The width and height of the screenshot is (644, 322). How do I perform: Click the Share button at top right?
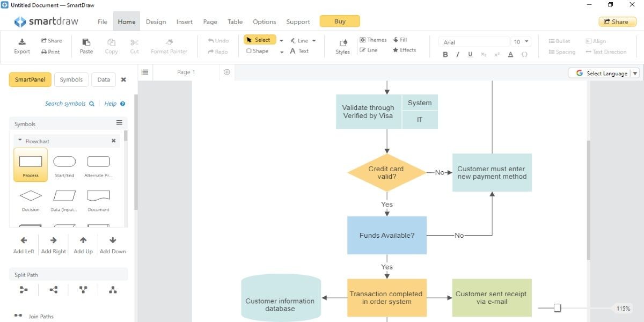tap(617, 22)
